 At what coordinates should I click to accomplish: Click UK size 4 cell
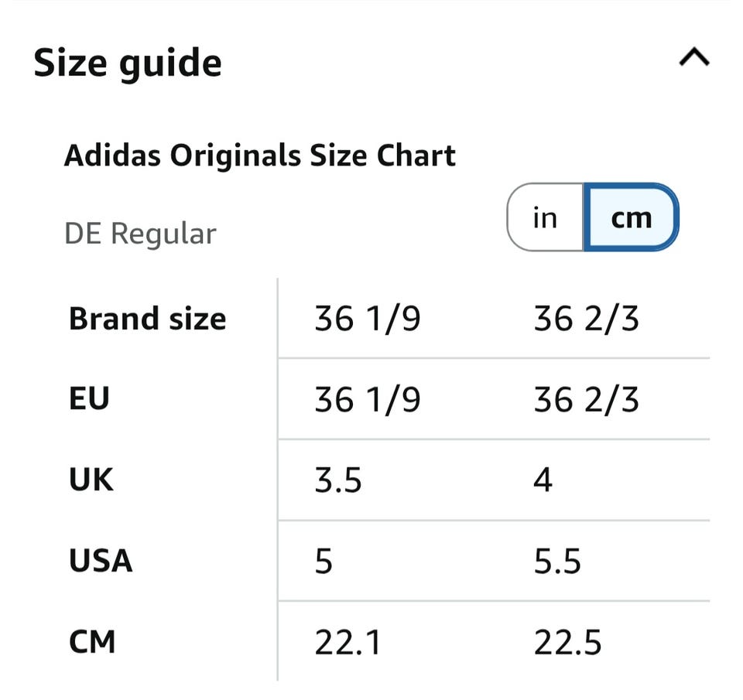pyautogui.click(x=543, y=480)
